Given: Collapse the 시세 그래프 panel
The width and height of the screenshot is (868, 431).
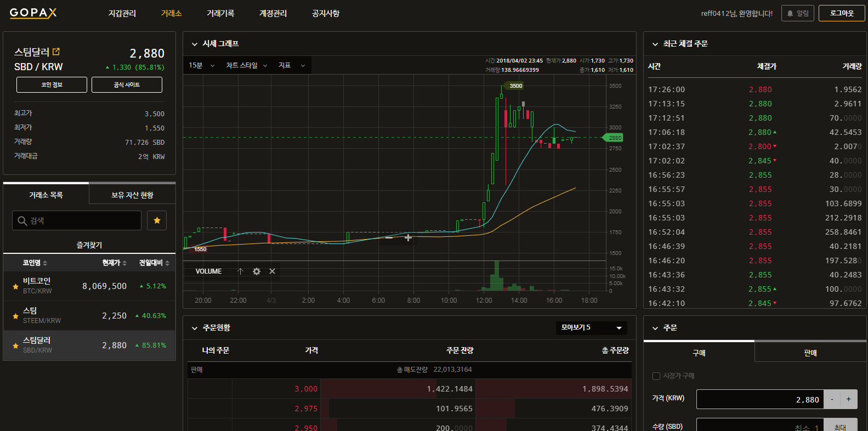Looking at the screenshot, I should click(x=194, y=44).
